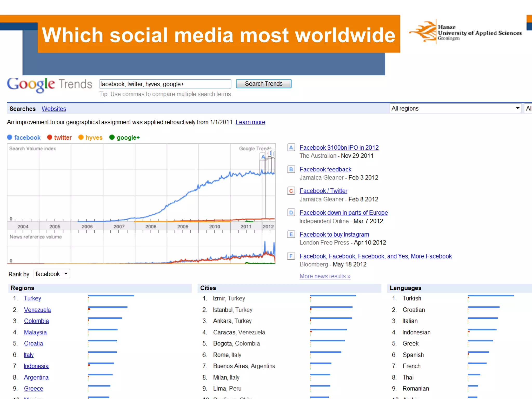Viewport: 532px width, 399px height.
Task: Click the orange hyves legend dot
Action: [81, 137]
